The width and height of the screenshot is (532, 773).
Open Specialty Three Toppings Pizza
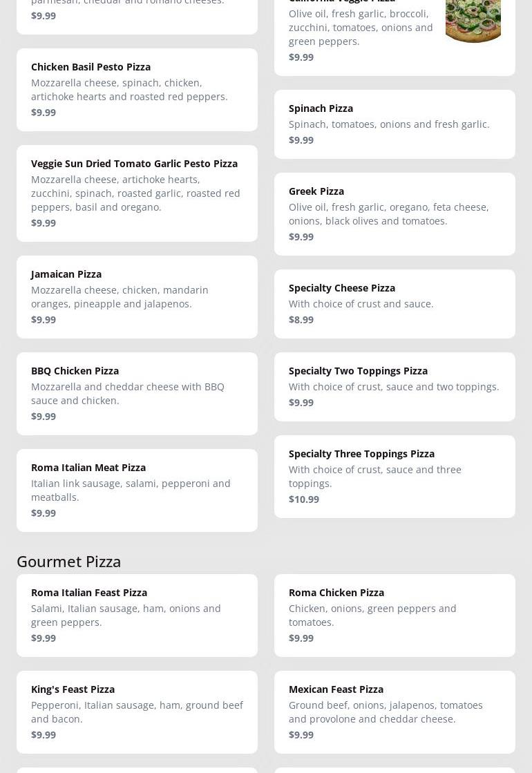(x=361, y=454)
